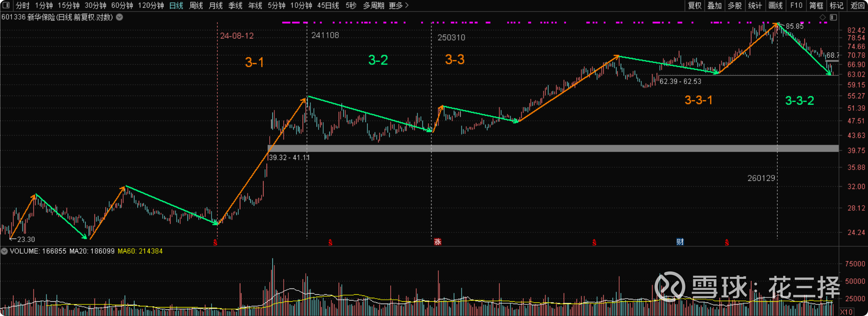Viewport: 868px width, 316px height.
Task: Click the S marker under the 24-08-12 line
Action: pos(215,243)
